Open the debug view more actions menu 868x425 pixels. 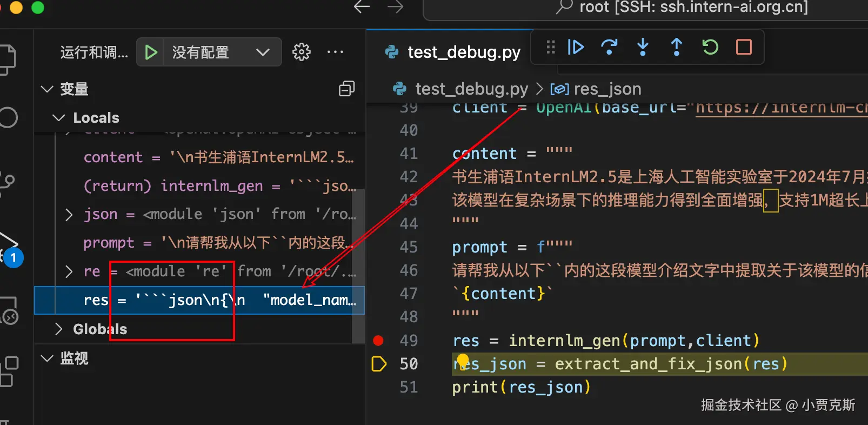(335, 52)
